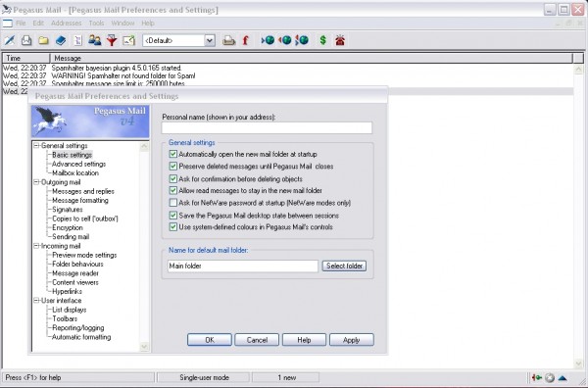Collapse the Incoming mail tree node
This screenshot has height=388, width=588.
point(36,246)
